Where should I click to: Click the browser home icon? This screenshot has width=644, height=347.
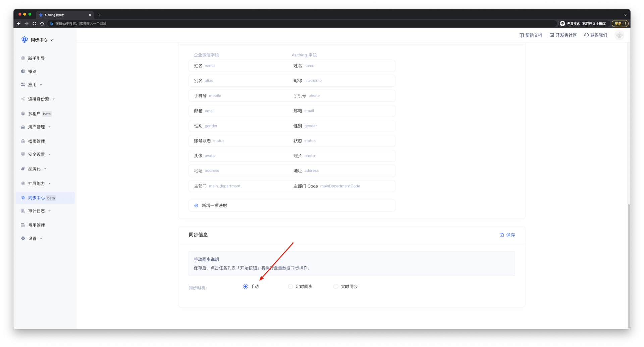point(42,24)
